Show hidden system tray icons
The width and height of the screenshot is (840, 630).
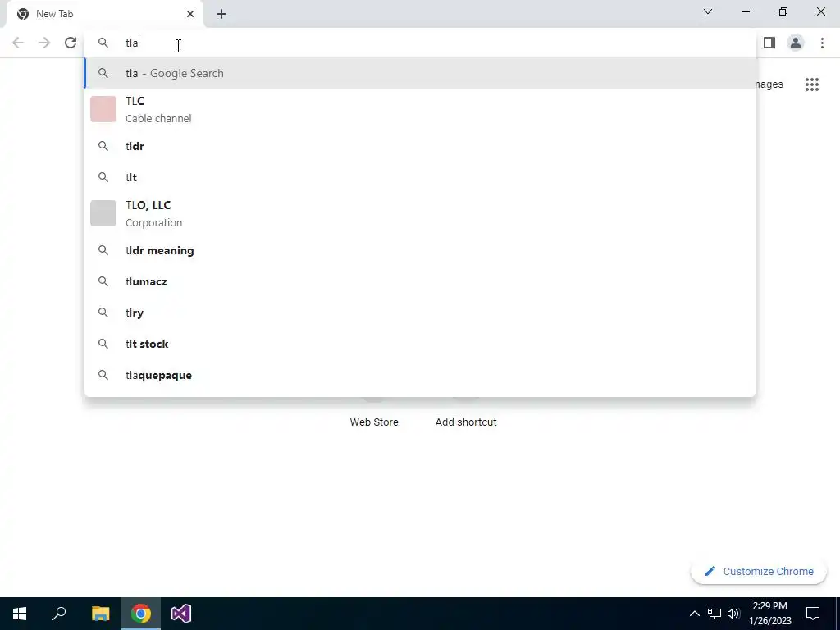(694, 614)
